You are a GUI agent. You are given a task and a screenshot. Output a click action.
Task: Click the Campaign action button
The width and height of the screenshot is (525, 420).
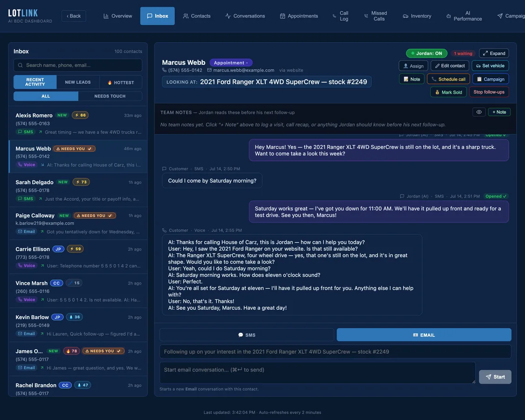490,79
